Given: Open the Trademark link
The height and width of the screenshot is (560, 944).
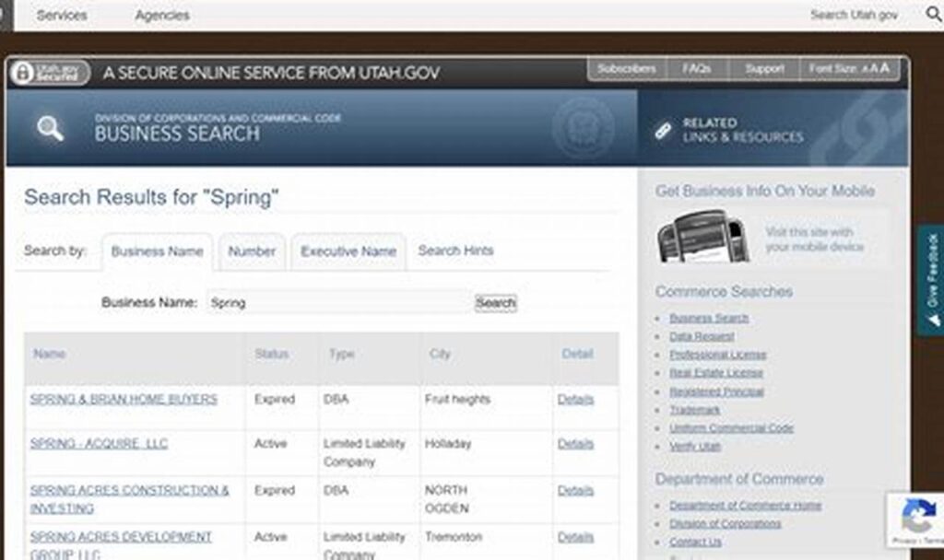Looking at the screenshot, I should coord(695,410).
